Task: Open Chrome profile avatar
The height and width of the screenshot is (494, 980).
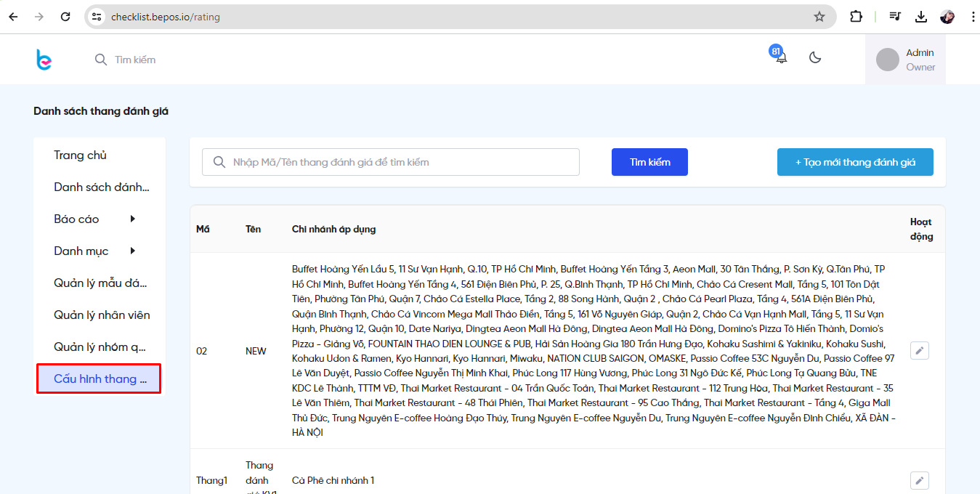Action: point(947,17)
